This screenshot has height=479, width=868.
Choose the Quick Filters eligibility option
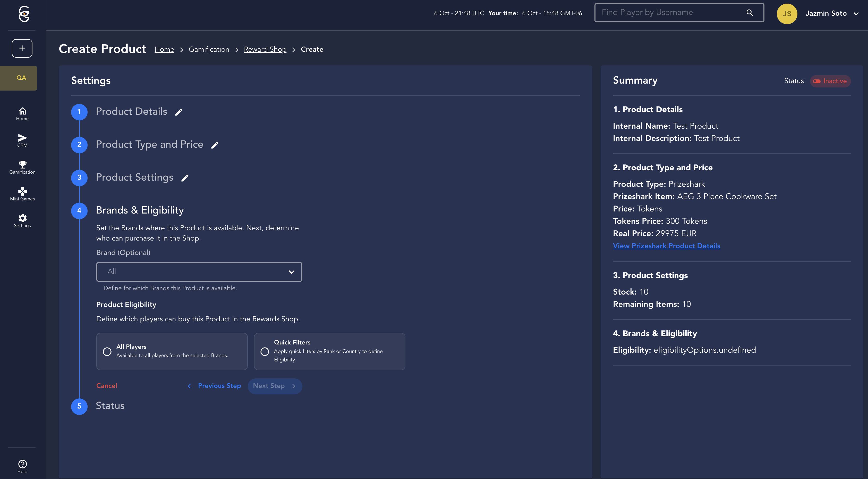(x=265, y=351)
